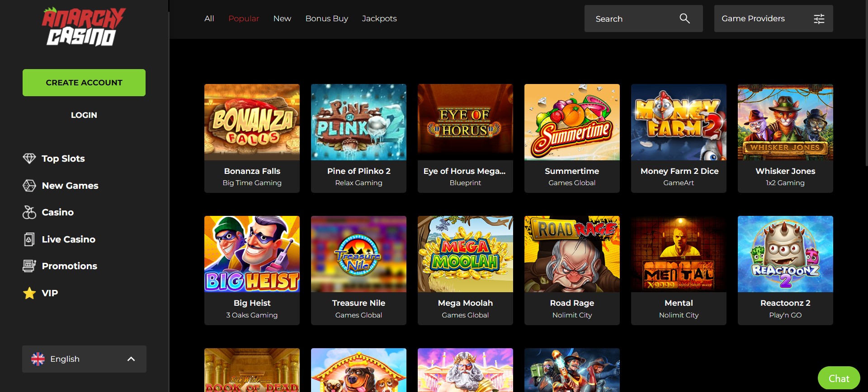
Task: Click the Play'n GO provider label
Action: 785,315
